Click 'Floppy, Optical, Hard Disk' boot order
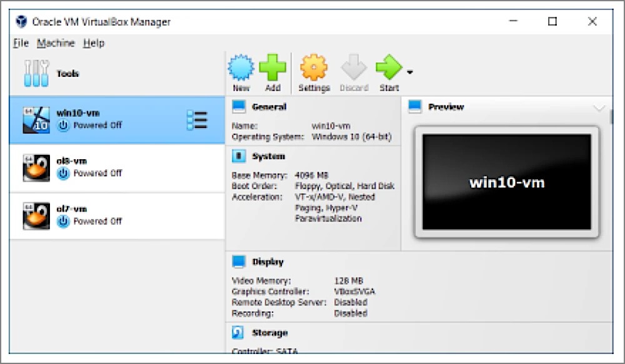 pyautogui.click(x=344, y=186)
